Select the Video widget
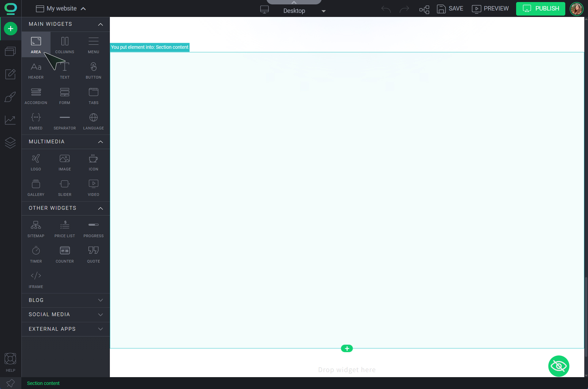 click(94, 188)
